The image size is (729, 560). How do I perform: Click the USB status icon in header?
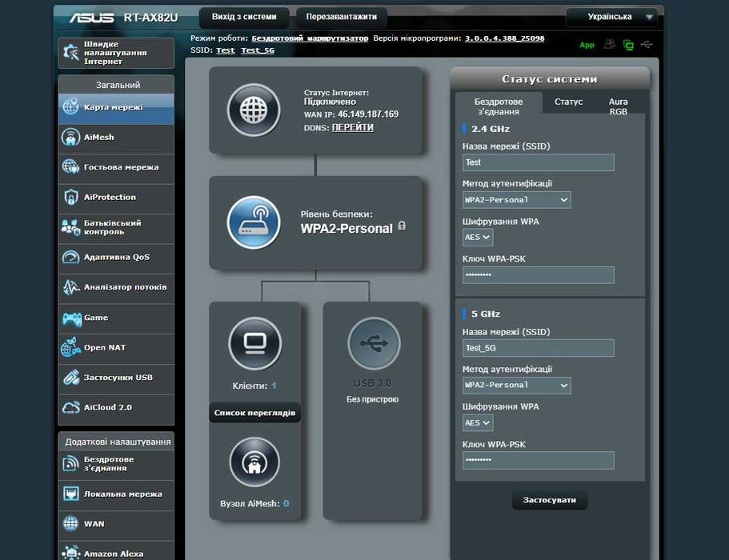(647, 44)
